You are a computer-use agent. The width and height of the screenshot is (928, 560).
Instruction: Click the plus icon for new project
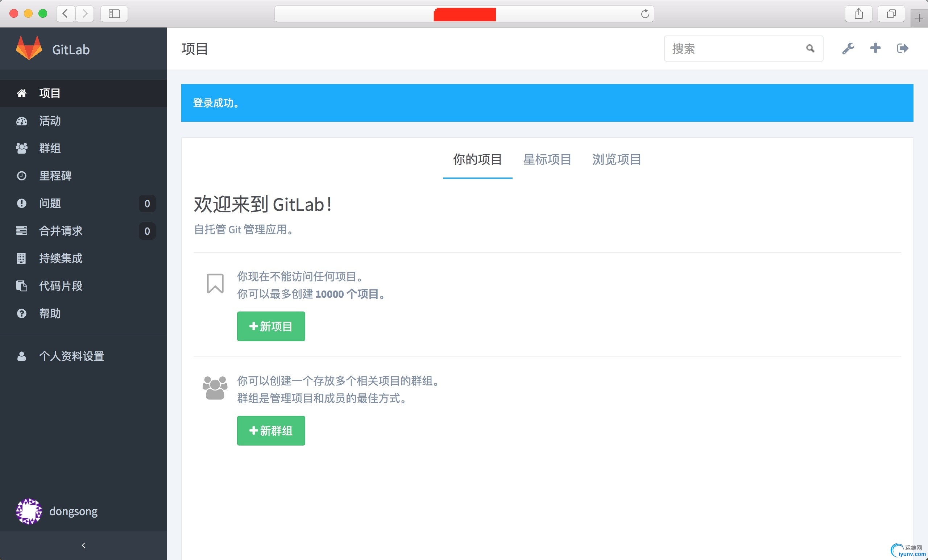pos(875,48)
